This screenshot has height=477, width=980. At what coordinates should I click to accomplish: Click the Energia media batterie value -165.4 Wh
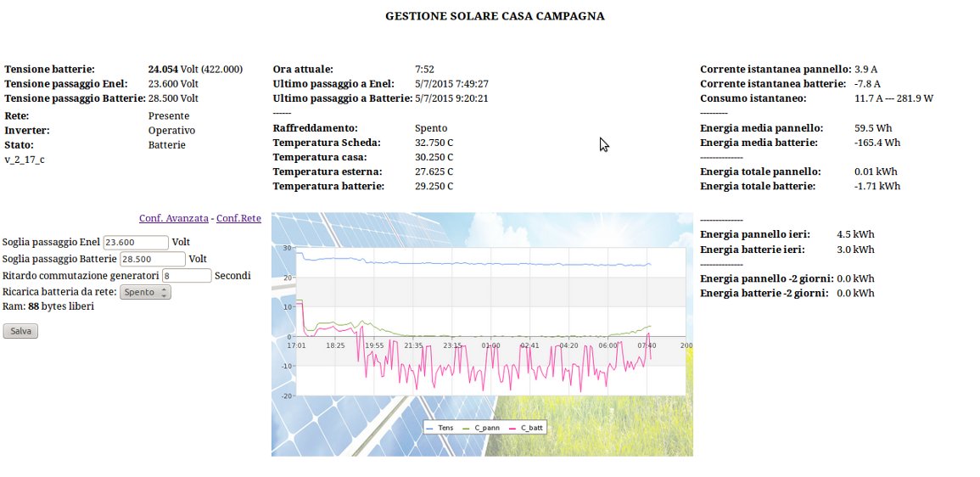click(x=877, y=143)
